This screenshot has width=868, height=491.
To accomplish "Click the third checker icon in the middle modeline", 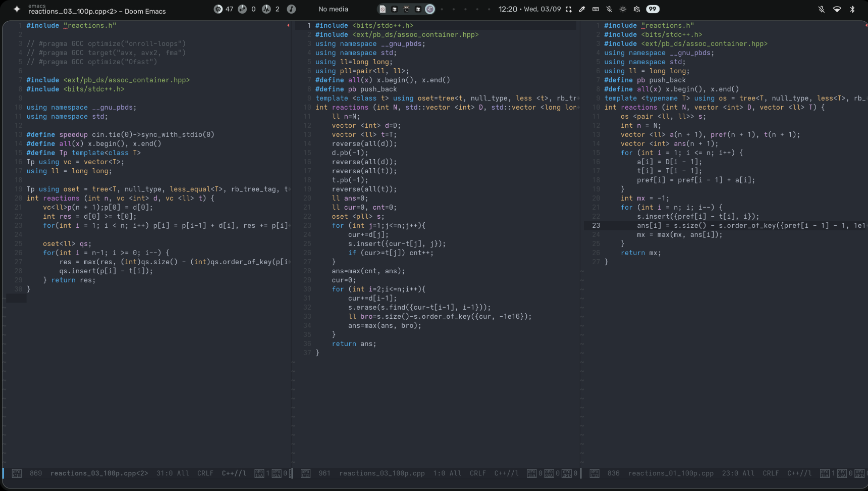I will (x=567, y=473).
